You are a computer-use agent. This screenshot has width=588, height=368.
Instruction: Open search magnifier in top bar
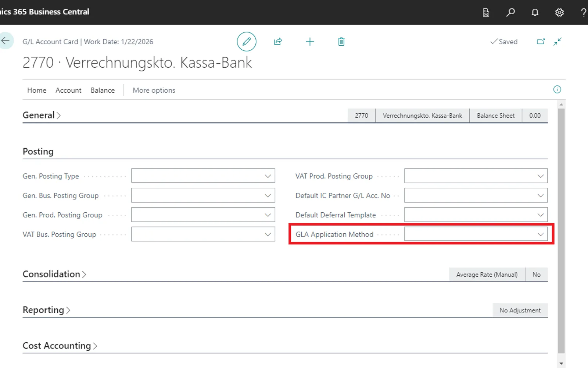point(510,13)
